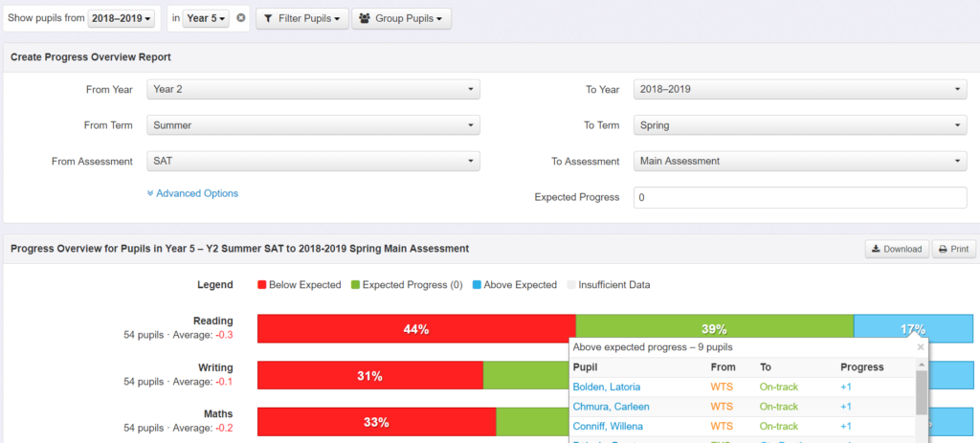Open the To Assessment dropdown

[x=800, y=161]
